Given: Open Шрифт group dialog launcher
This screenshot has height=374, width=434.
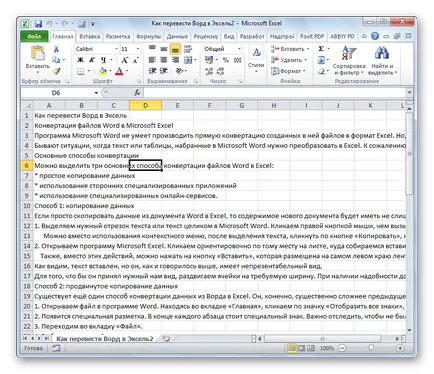Looking at the screenshot, I should tap(139, 81).
